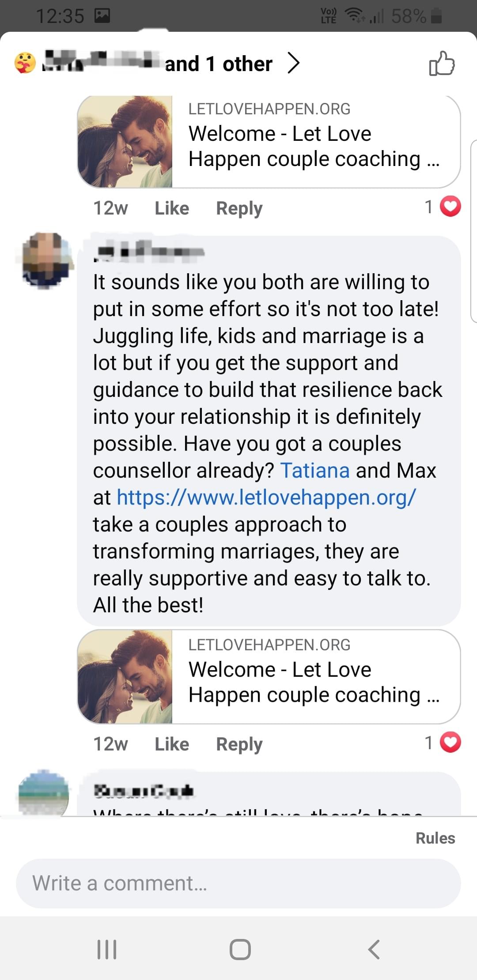This screenshot has height=980, width=477.
Task: Tap the Android recent apps button
Action: click(107, 949)
